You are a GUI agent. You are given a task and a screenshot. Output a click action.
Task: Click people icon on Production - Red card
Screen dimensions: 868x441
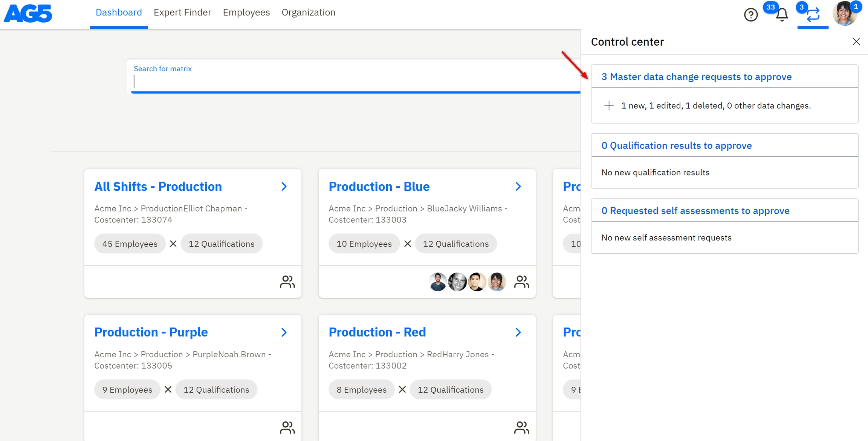(x=521, y=427)
